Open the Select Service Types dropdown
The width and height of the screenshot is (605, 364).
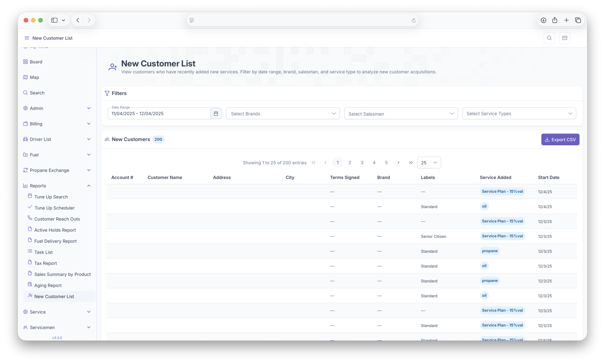point(519,114)
